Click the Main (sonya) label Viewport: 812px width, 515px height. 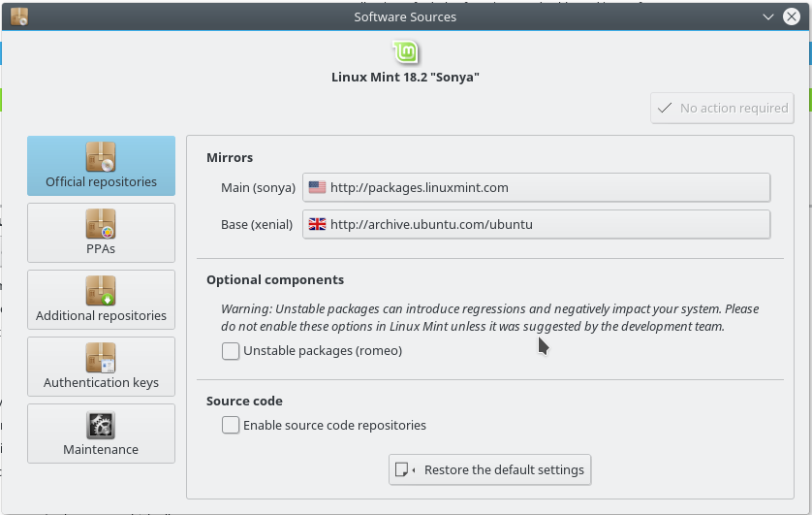[258, 187]
